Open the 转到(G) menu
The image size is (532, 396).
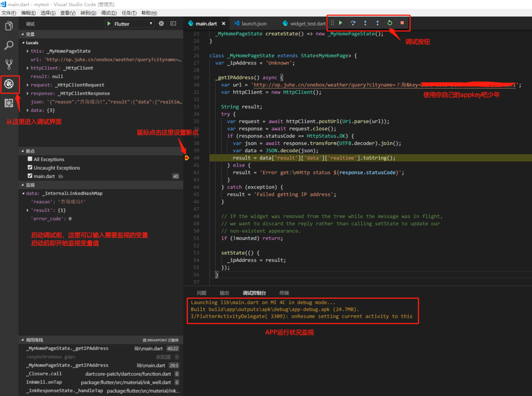point(88,13)
